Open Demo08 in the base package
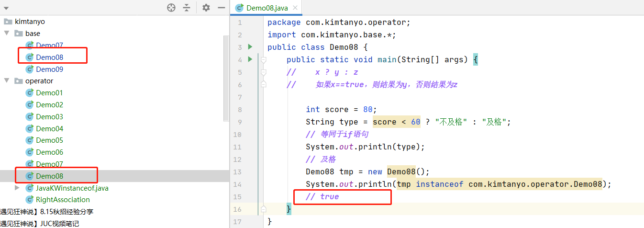The image size is (644, 228). [49, 57]
